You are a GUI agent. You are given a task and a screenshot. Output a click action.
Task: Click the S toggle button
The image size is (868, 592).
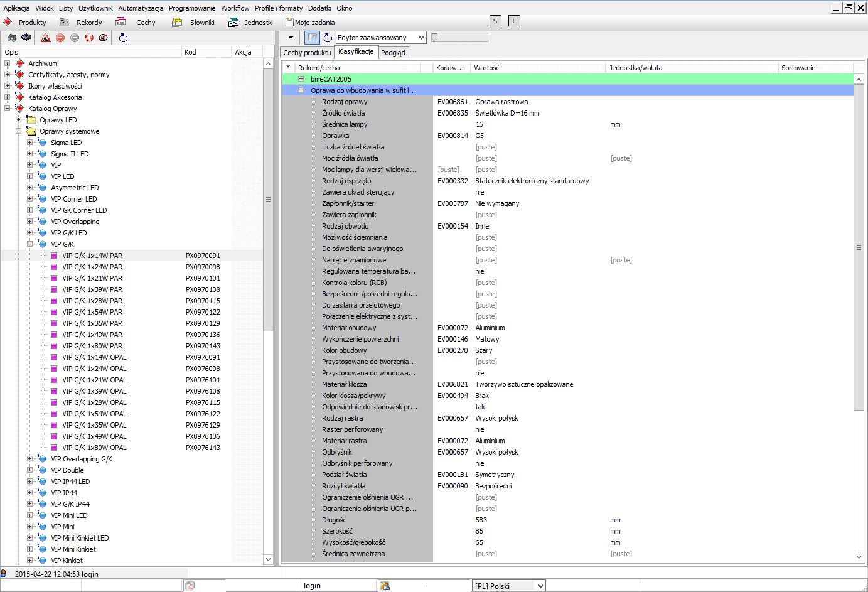click(x=495, y=21)
